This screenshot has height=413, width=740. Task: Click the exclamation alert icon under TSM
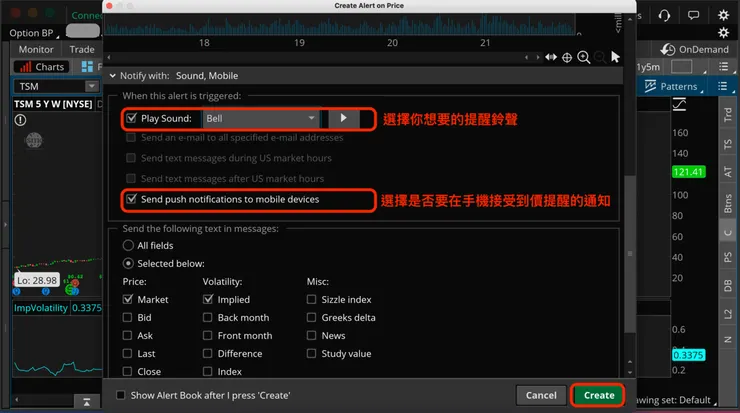(20, 120)
